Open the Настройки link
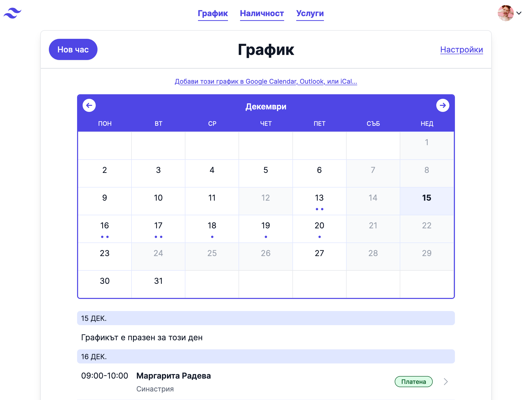 (461, 50)
